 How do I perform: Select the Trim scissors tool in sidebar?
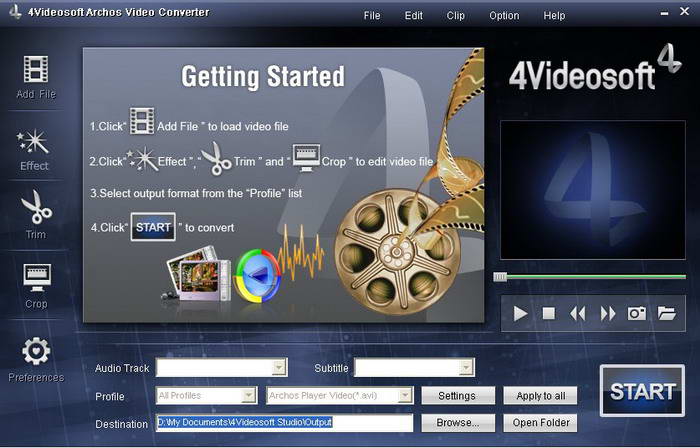click(36, 207)
